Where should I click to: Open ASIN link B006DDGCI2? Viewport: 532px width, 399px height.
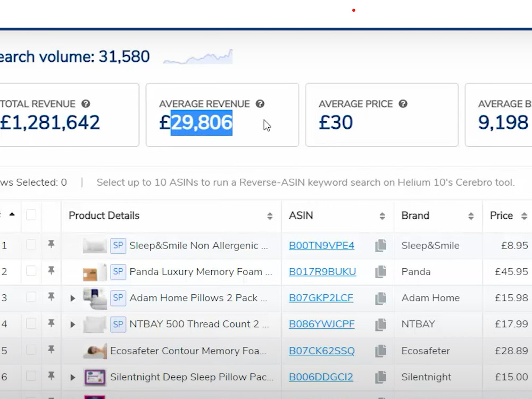[x=321, y=377]
